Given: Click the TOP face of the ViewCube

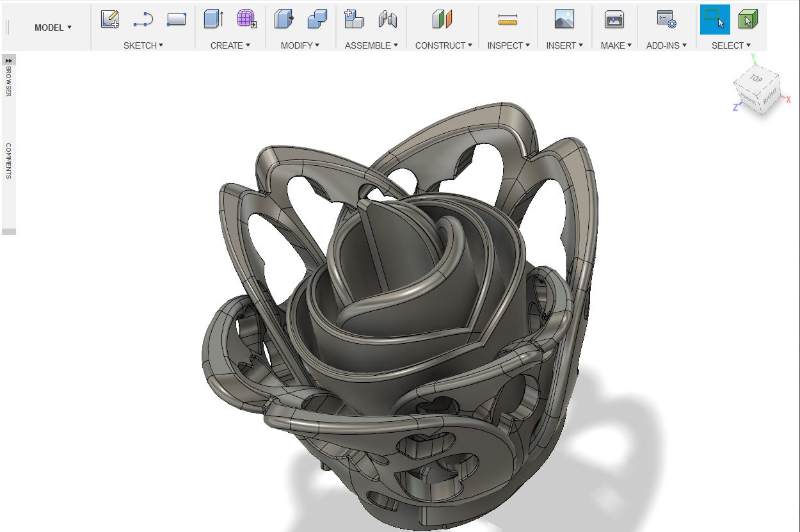Looking at the screenshot, I should pyautogui.click(x=756, y=78).
